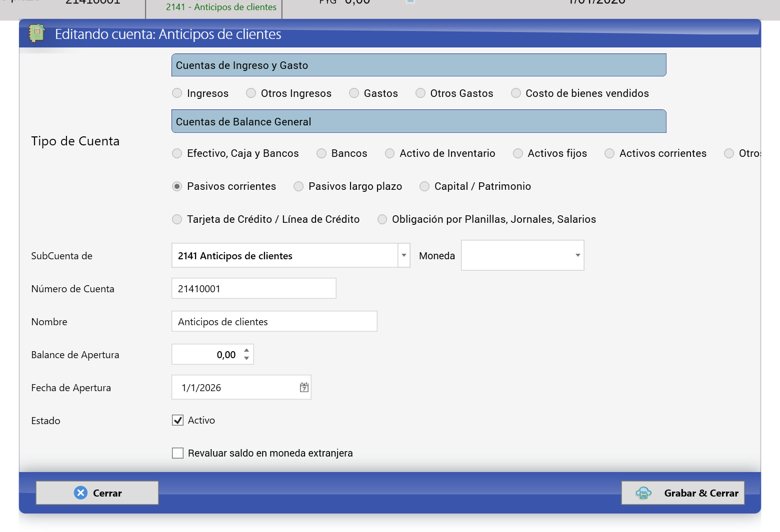The width and height of the screenshot is (780, 532).
Task: Choose the Bancos account type
Action: [321, 153]
